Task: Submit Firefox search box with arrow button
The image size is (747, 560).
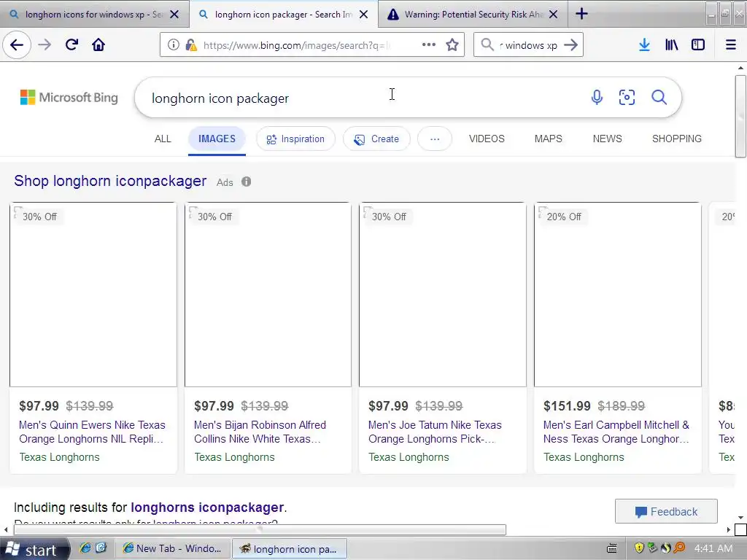Action: [x=570, y=44]
